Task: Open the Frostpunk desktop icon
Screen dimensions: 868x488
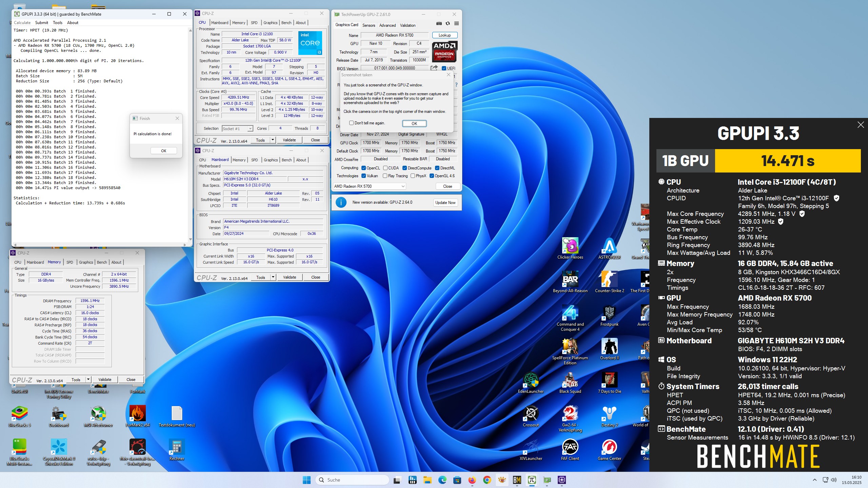Action: pyautogui.click(x=609, y=316)
